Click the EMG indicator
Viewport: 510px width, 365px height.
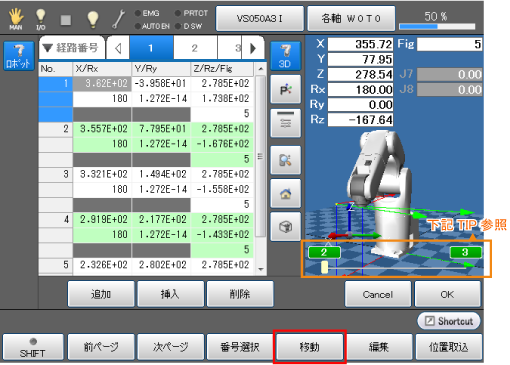pyautogui.click(x=147, y=13)
